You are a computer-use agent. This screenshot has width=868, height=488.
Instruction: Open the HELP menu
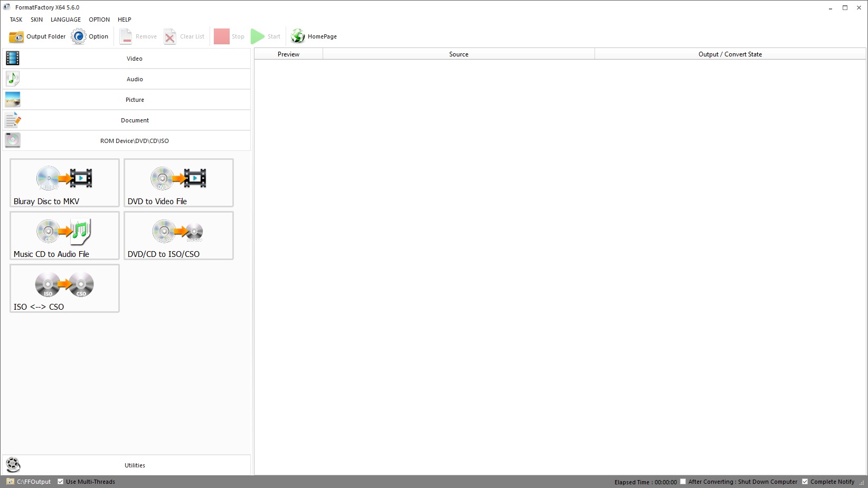click(x=125, y=20)
